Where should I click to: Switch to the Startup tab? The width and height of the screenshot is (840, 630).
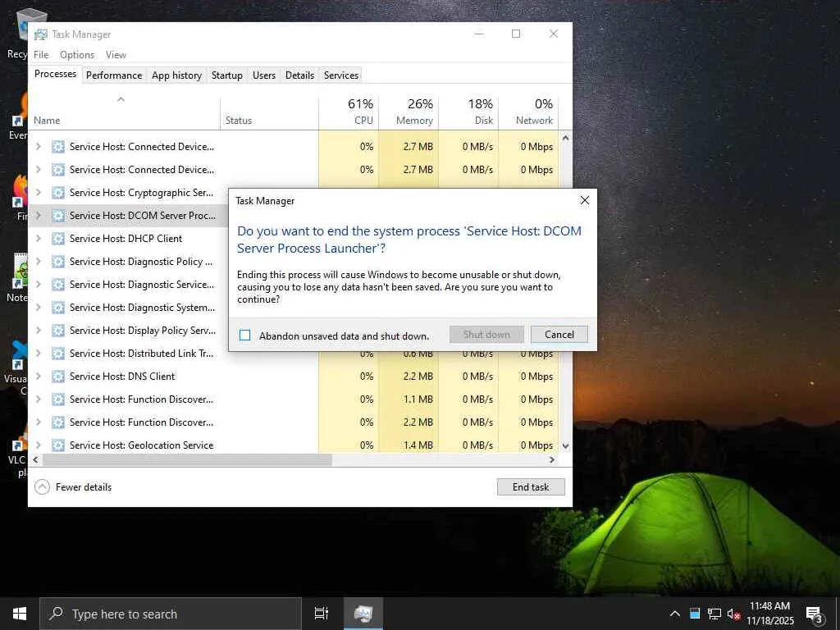227,75
